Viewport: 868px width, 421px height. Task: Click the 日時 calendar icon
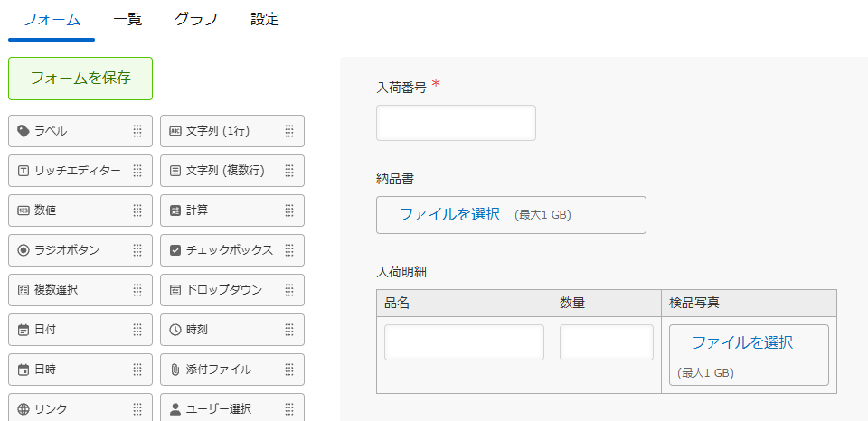24,370
